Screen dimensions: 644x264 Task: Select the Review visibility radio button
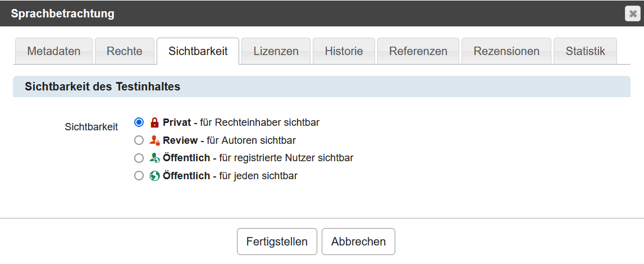[139, 140]
